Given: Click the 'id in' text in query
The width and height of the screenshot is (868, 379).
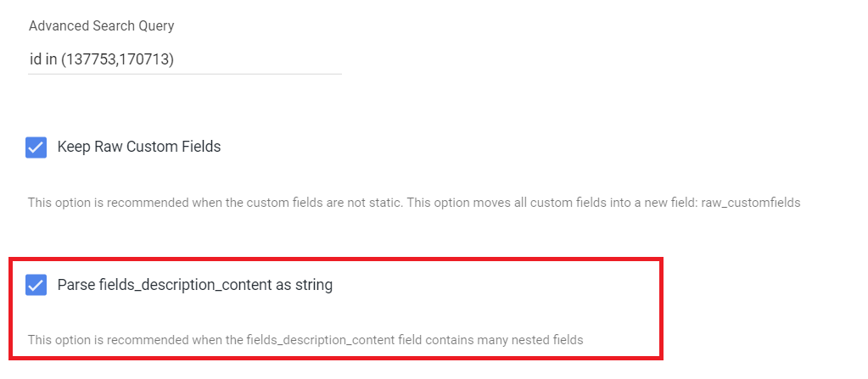Looking at the screenshot, I should (42, 59).
